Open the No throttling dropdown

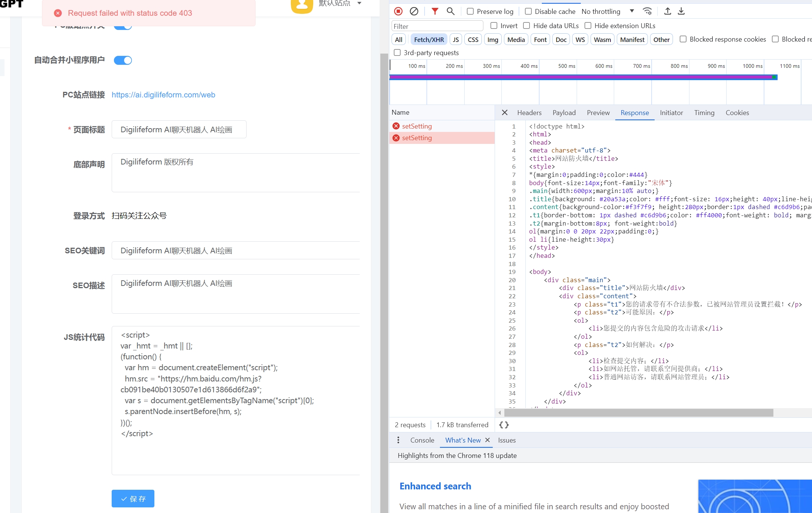pos(607,11)
